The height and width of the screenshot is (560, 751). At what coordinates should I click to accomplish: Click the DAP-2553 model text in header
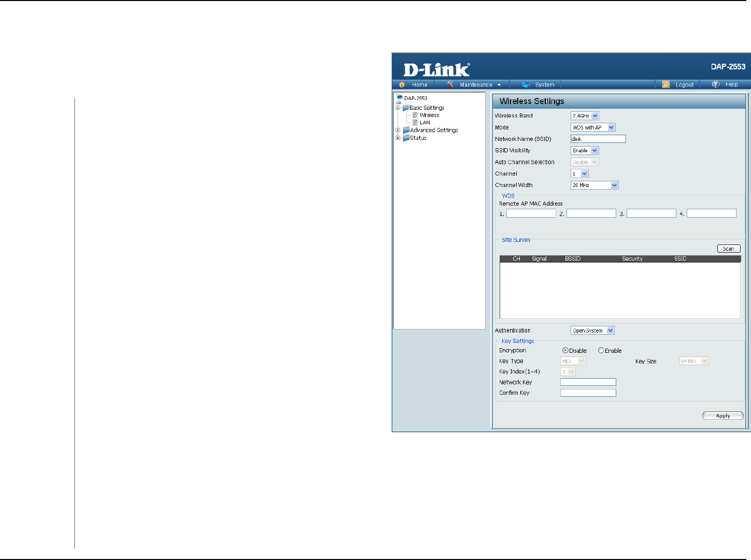click(x=728, y=66)
